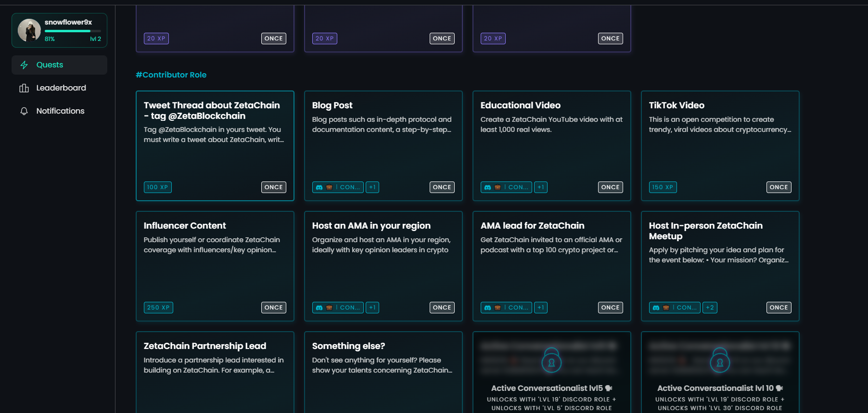Click the +2 badge on In-person Meetup card
The width and height of the screenshot is (868, 413).
[x=710, y=308]
